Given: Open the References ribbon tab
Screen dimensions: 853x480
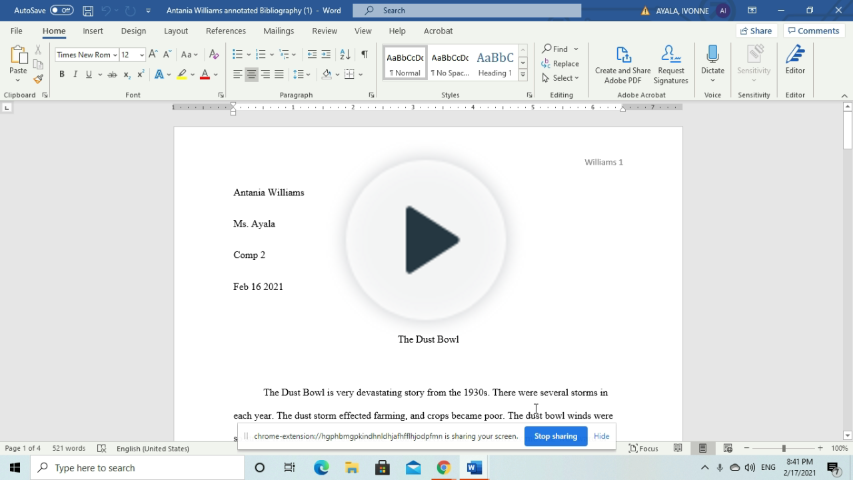Looking at the screenshot, I should tap(225, 31).
